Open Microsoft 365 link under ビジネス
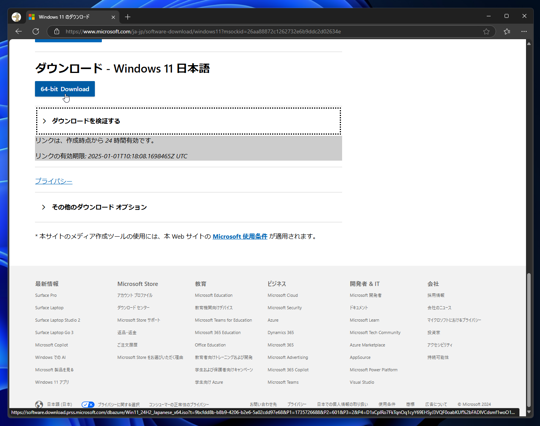The image size is (540, 426). tap(281, 345)
